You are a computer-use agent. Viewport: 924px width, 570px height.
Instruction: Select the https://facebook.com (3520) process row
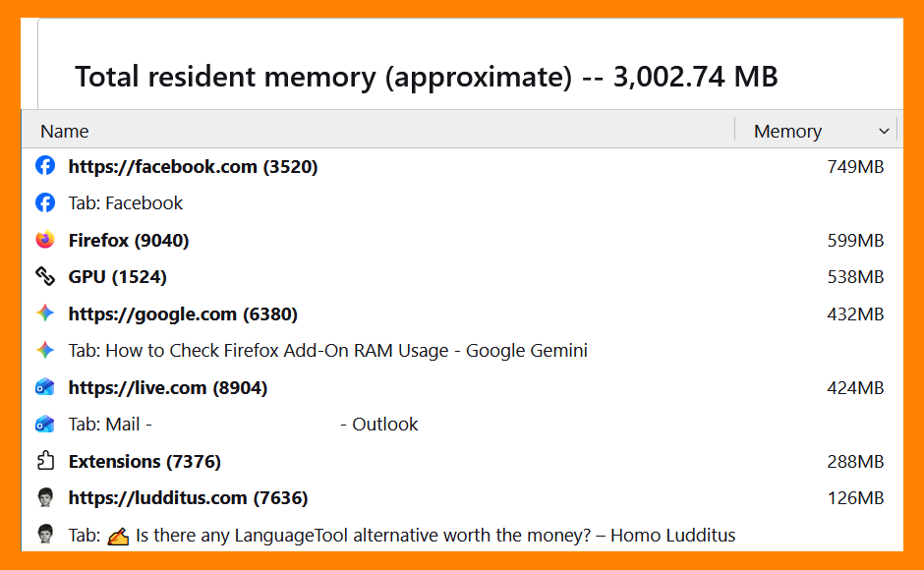[462, 166]
